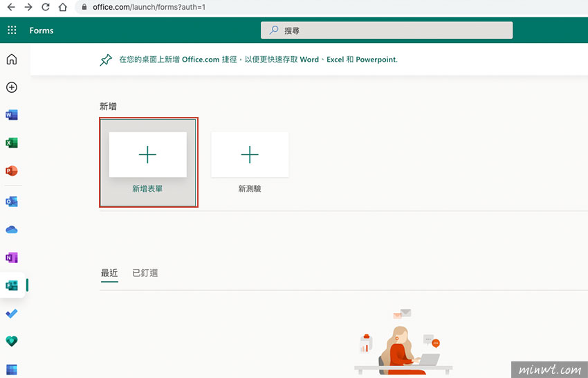
Task: Open OneNote from the sidebar
Action: (x=12, y=258)
